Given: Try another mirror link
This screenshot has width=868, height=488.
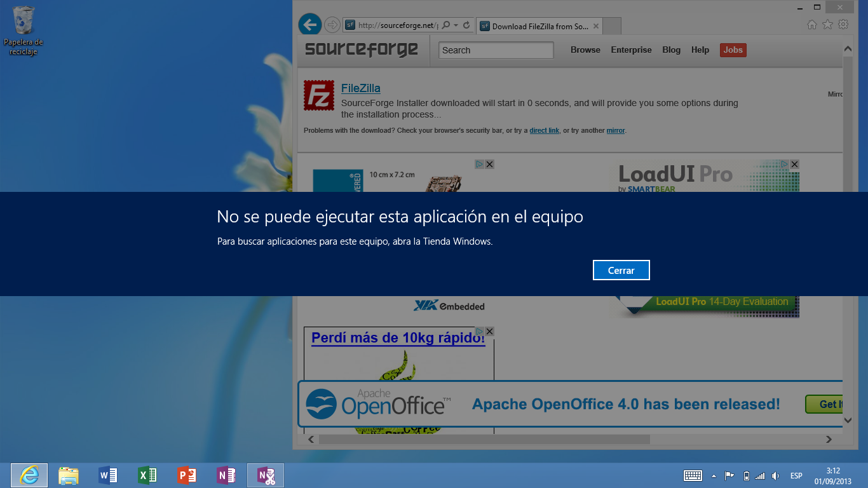Looking at the screenshot, I should (x=616, y=130).
